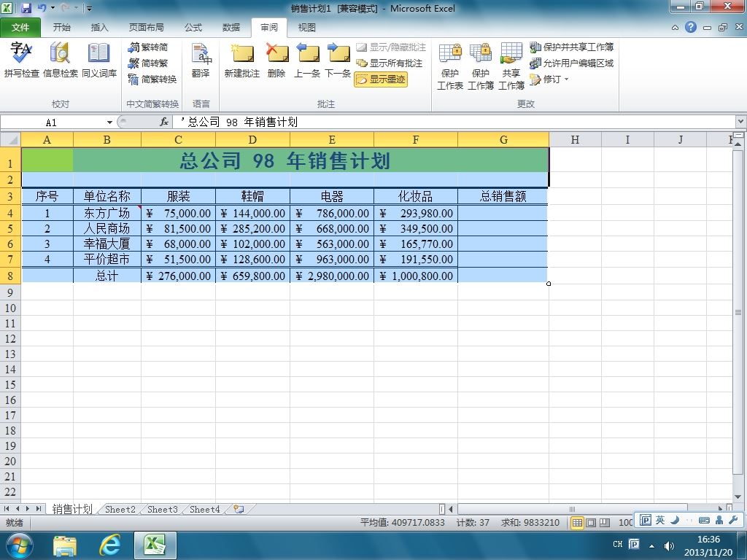Viewport: 747px width, 560px height.
Task: Switch to Page Layout view
Action: click(591, 522)
